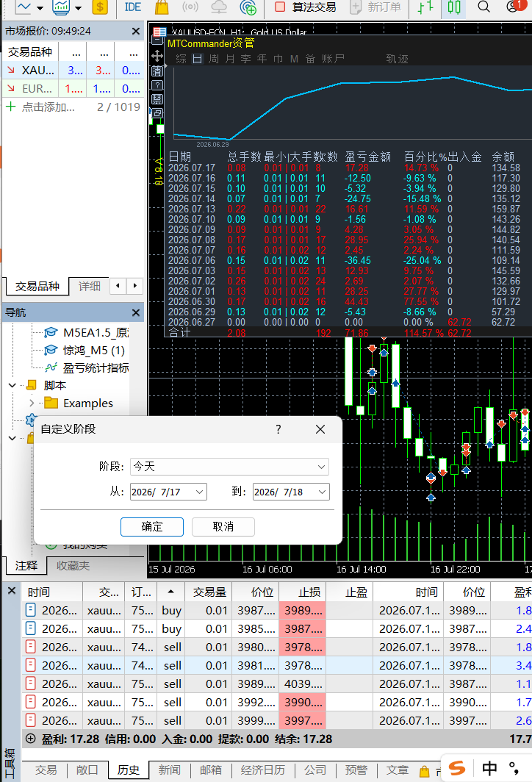Confirm with the 确定 button
Image resolution: width=532 pixels, height=782 pixels.
click(x=152, y=527)
